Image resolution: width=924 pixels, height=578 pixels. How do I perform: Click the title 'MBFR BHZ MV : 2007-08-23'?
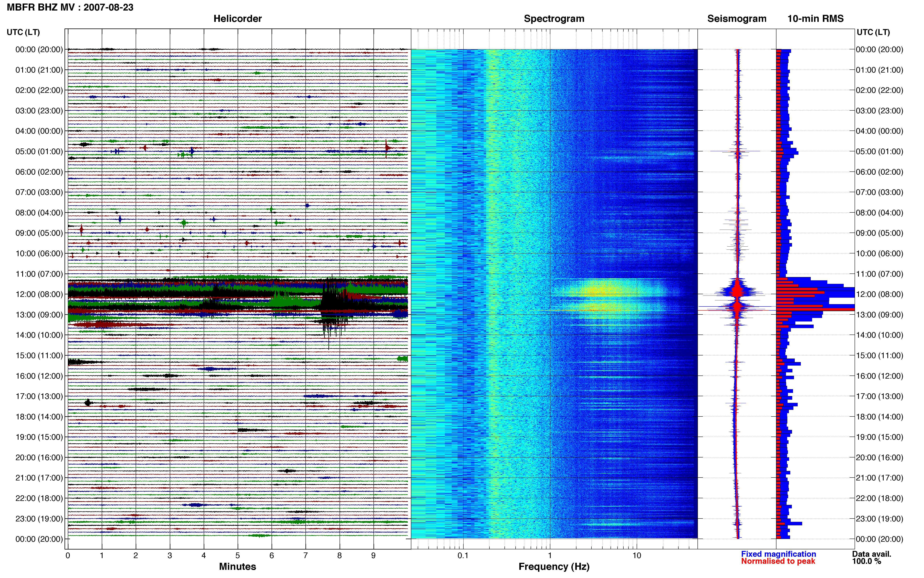point(70,7)
